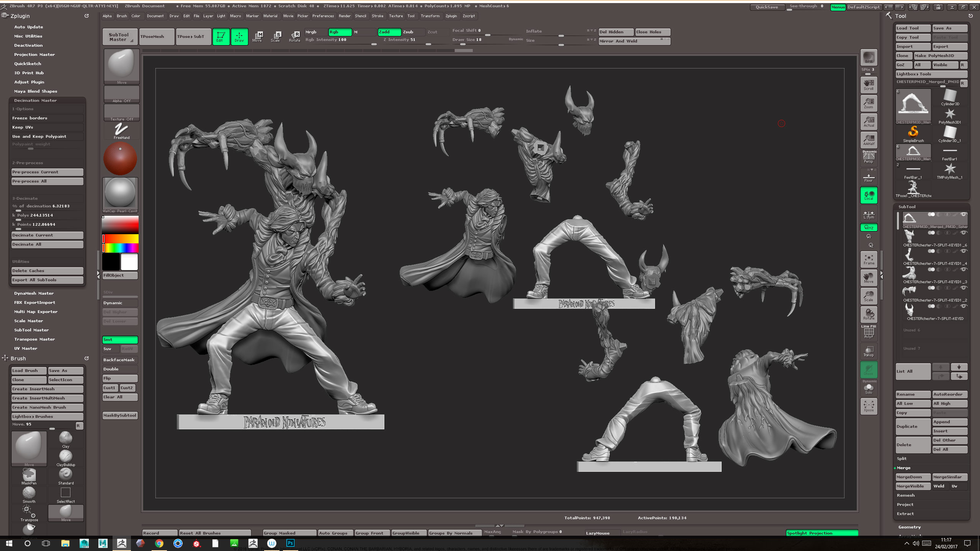The image size is (980, 551).
Task: Select the Zoom canvas tool
Action: (x=869, y=103)
